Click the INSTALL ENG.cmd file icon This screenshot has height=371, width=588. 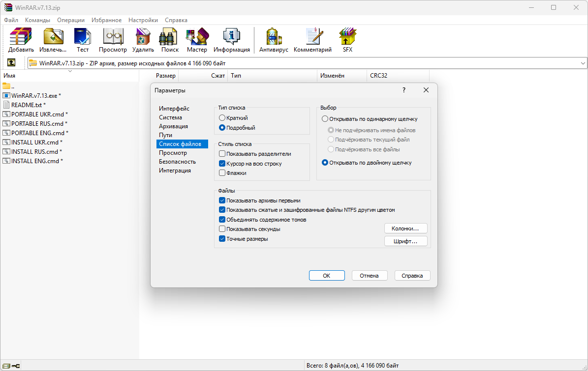click(x=6, y=161)
